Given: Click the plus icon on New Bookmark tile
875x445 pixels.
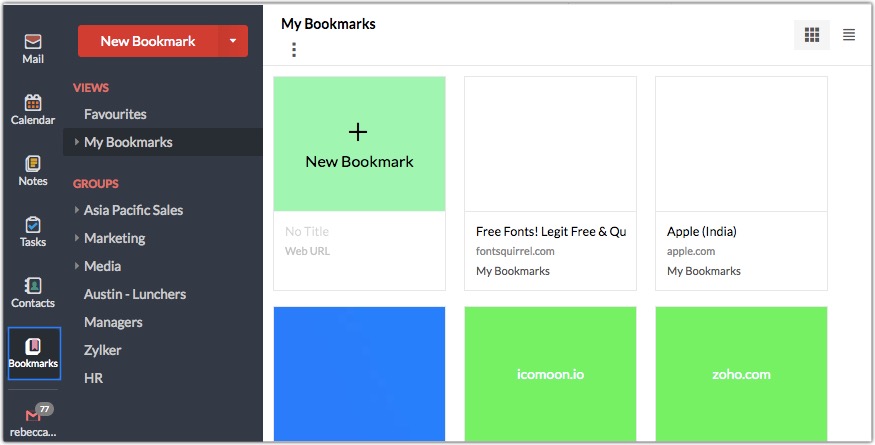Looking at the screenshot, I should pyautogui.click(x=358, y=132).
